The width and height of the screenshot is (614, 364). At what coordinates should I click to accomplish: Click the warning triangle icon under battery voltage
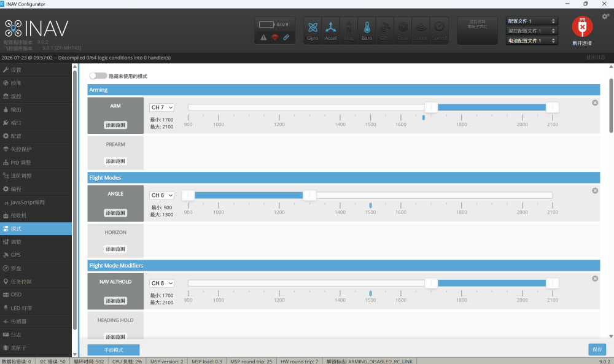pos(263,37)
